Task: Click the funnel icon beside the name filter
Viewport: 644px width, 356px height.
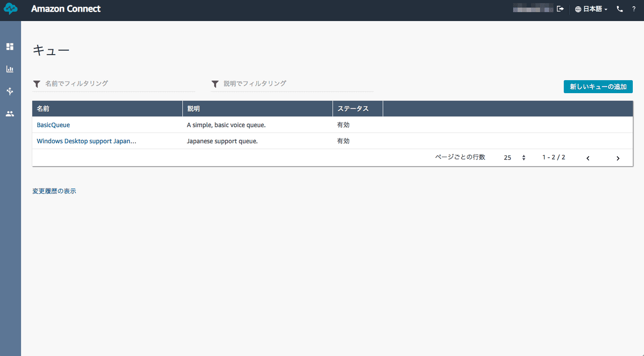Action: tap(37, 84)
